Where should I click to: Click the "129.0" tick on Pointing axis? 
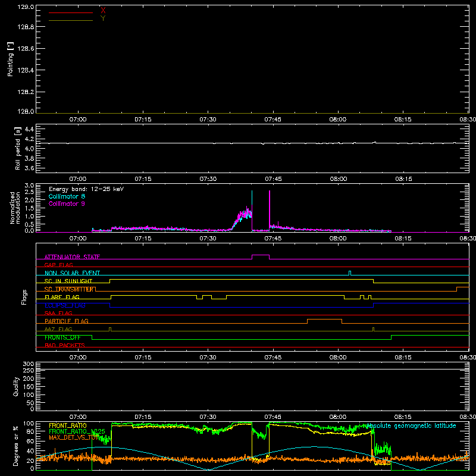[26, 7]
